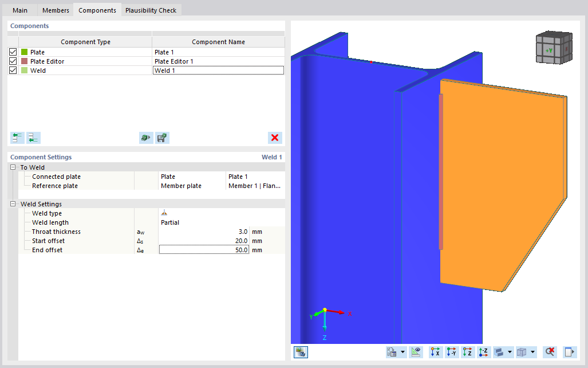Uncheck the Plate component row

coord(13,52)
